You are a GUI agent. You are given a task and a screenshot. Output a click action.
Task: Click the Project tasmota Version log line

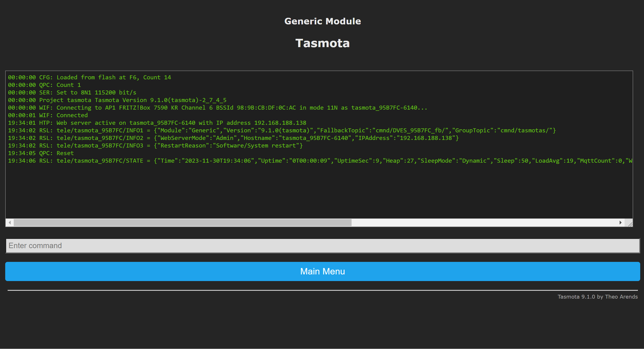pos(117,100)
